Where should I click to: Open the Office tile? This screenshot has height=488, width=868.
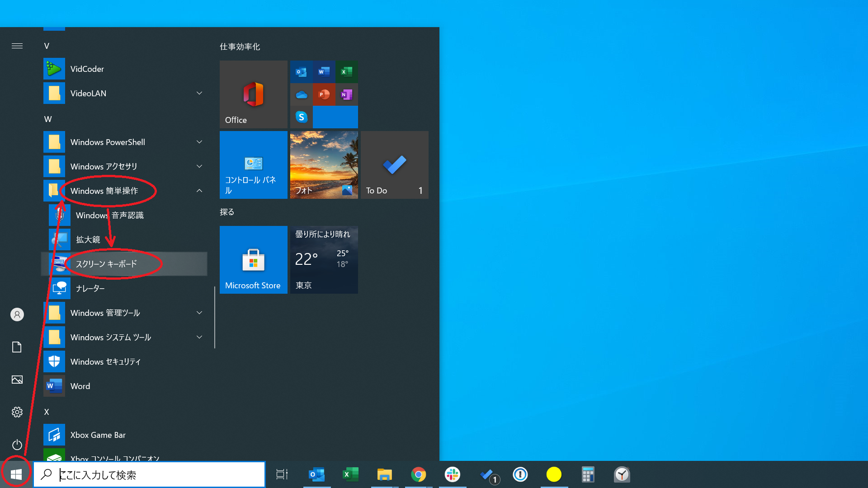(254, 94)
